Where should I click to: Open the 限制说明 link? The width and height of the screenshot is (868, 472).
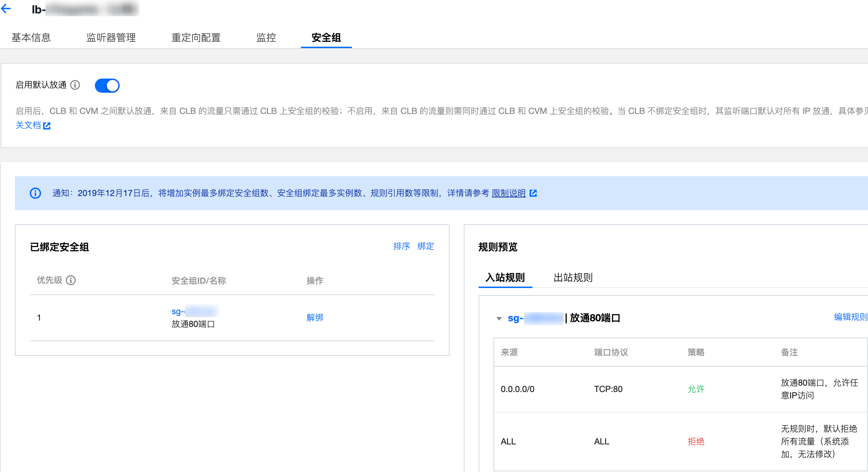pyautogui.click(x=509, y=193)
